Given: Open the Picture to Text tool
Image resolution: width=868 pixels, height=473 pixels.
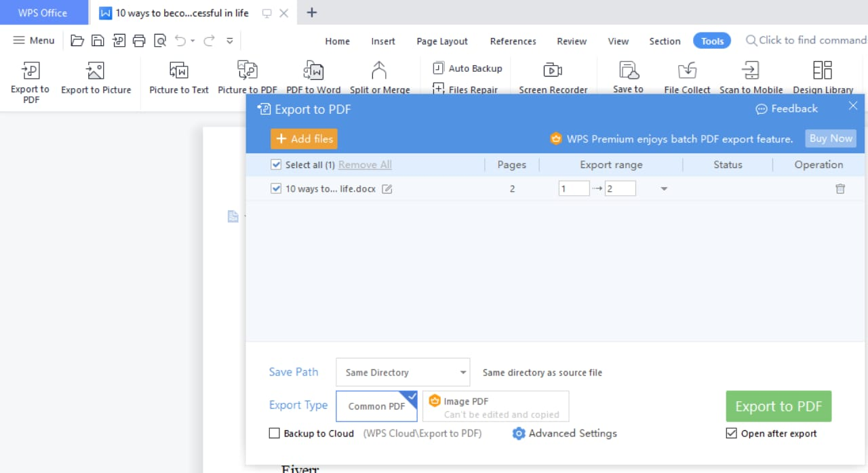Looking at the screenshot, I should coord(178,76).
